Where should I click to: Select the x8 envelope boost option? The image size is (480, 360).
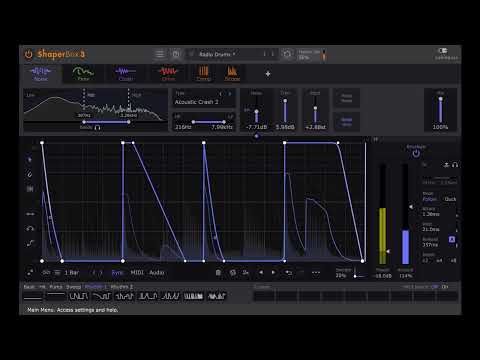click(x=453, y=260)
